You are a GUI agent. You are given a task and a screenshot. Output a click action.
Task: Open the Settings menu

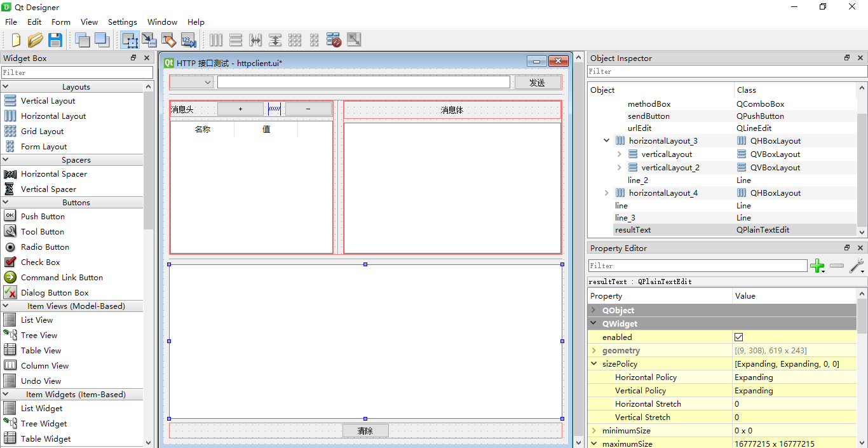pyautogui.click(x=122, y=22)
